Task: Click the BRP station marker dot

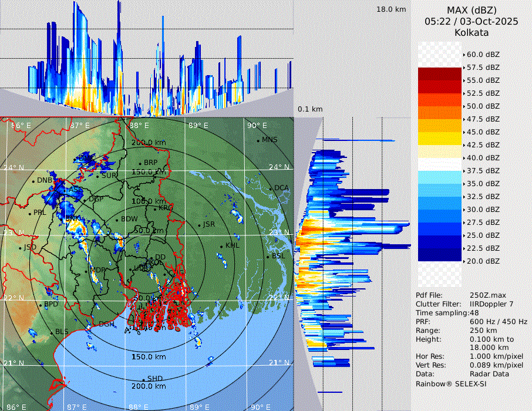Action: pos(140,163)
